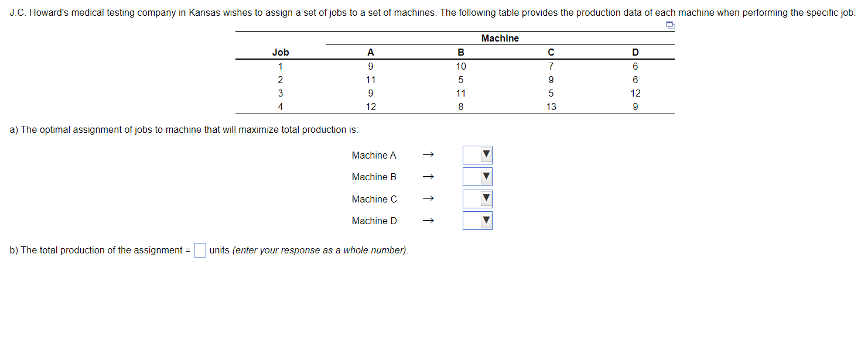The image size is (868, 364).
Task: Select the value 12 for Job 4 Machine A
Action: [x=370, y=107]
